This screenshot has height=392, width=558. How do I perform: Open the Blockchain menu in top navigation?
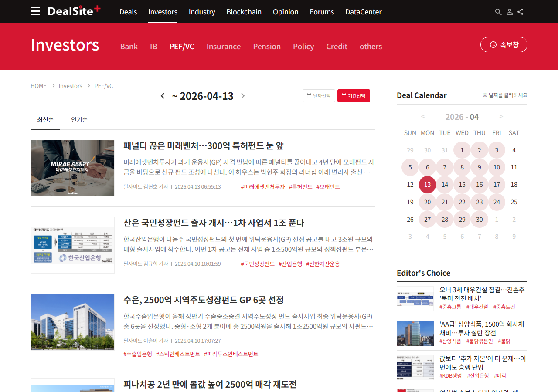tap(244, 12)
